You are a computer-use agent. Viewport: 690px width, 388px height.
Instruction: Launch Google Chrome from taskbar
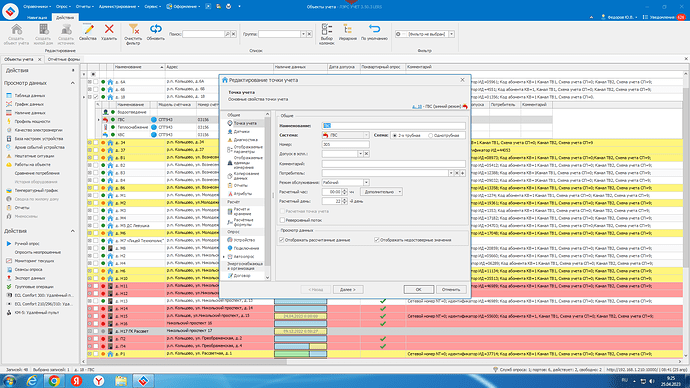pos(54,381)
